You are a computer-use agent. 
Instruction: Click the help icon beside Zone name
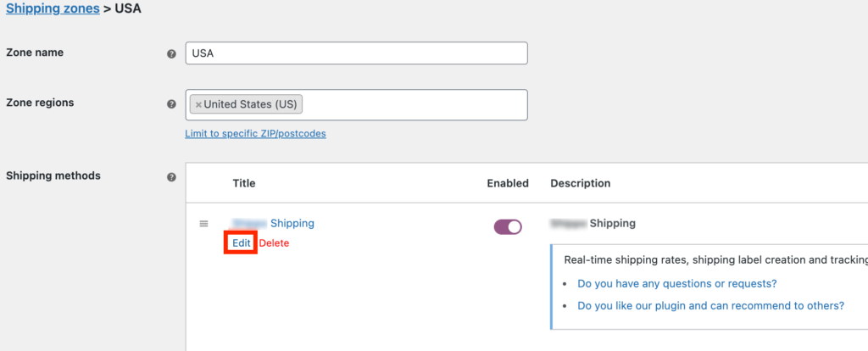[172, 53]
